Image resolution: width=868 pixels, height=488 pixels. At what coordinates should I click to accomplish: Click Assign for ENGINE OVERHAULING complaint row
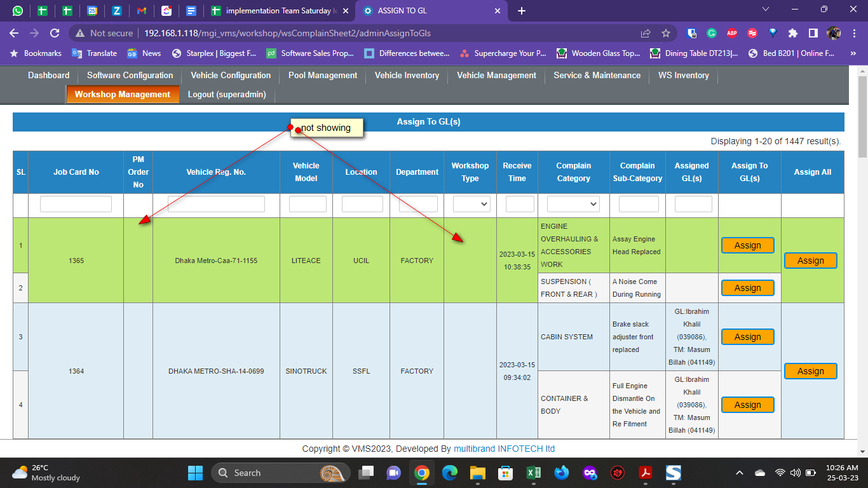pyautogui.click(x=747, y=245)
